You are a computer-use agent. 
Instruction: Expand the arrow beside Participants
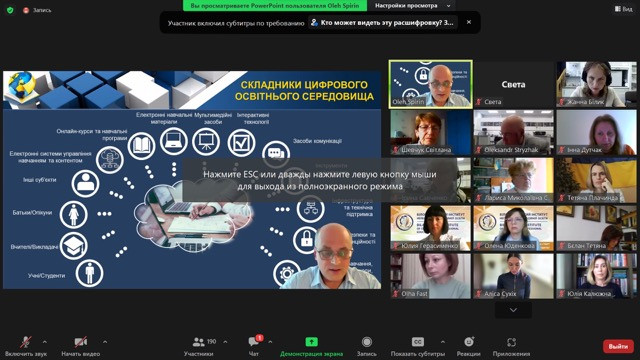[x=225, y=342]
